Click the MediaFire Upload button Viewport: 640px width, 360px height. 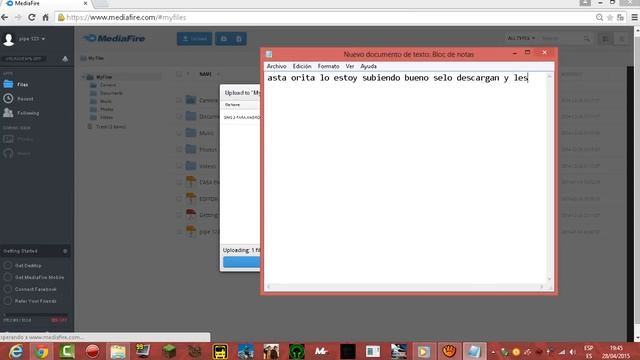click(x=194, y=39)
